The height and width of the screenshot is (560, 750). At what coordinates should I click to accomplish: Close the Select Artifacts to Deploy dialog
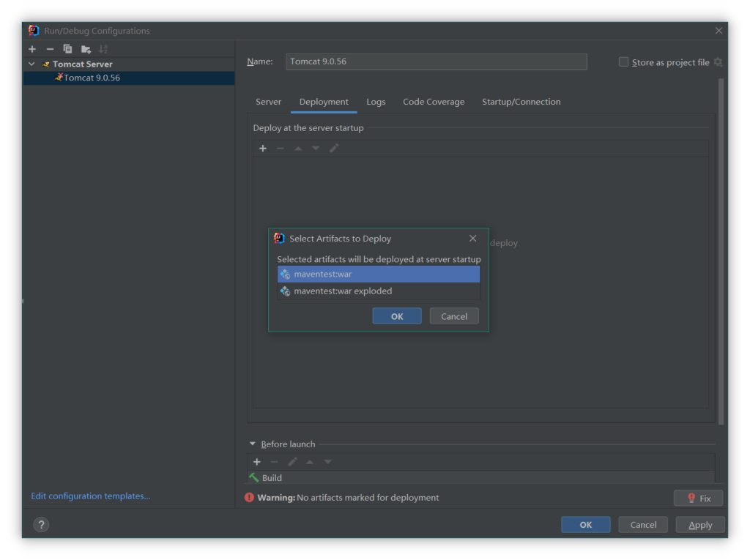472,238
